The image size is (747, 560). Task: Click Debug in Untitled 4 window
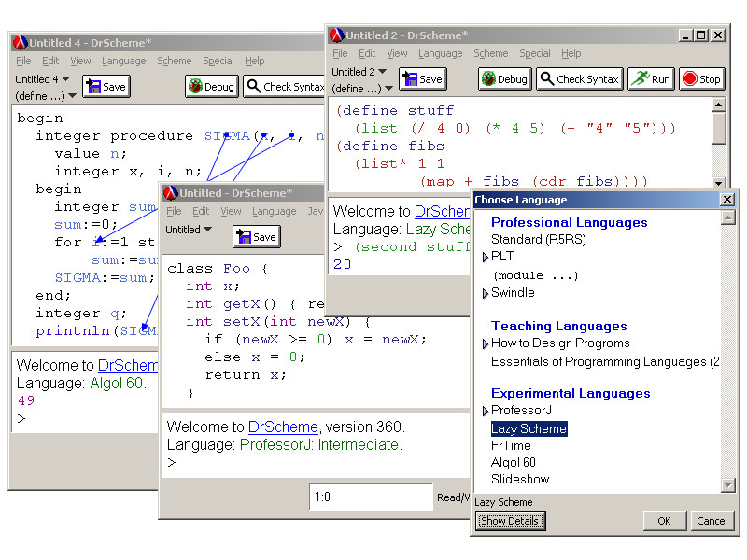211,87
